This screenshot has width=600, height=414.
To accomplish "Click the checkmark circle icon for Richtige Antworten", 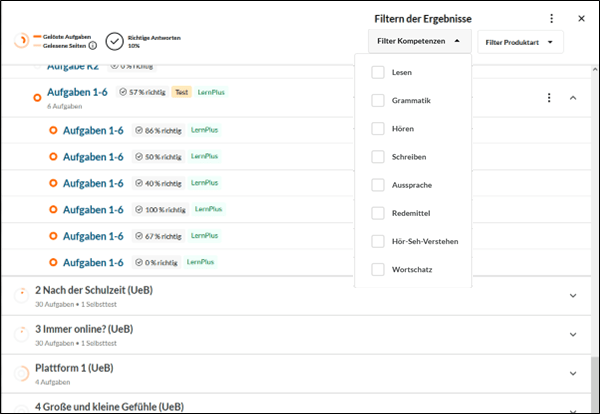I will pos(114,41).
